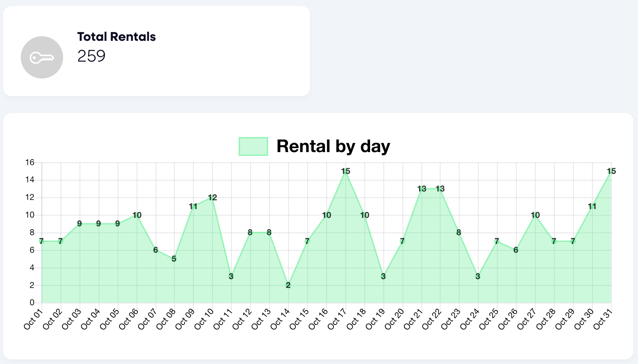
Task: Click the Oct 15 x-axis label
Action: (299, 319)
